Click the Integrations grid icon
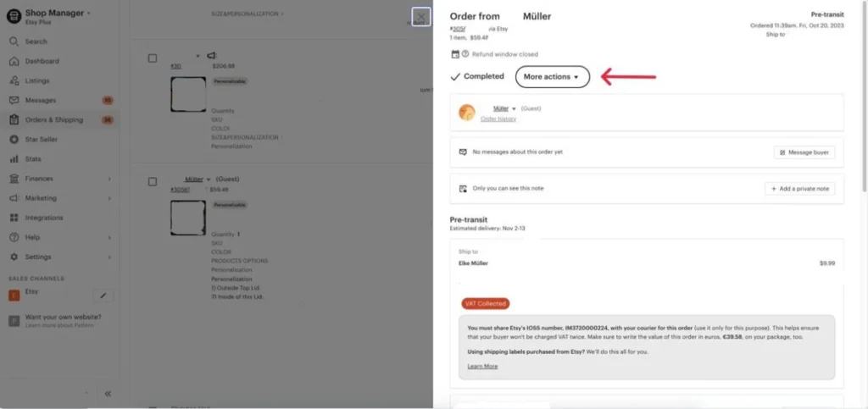This screenshot has width=868, height=409. (14, 218)
